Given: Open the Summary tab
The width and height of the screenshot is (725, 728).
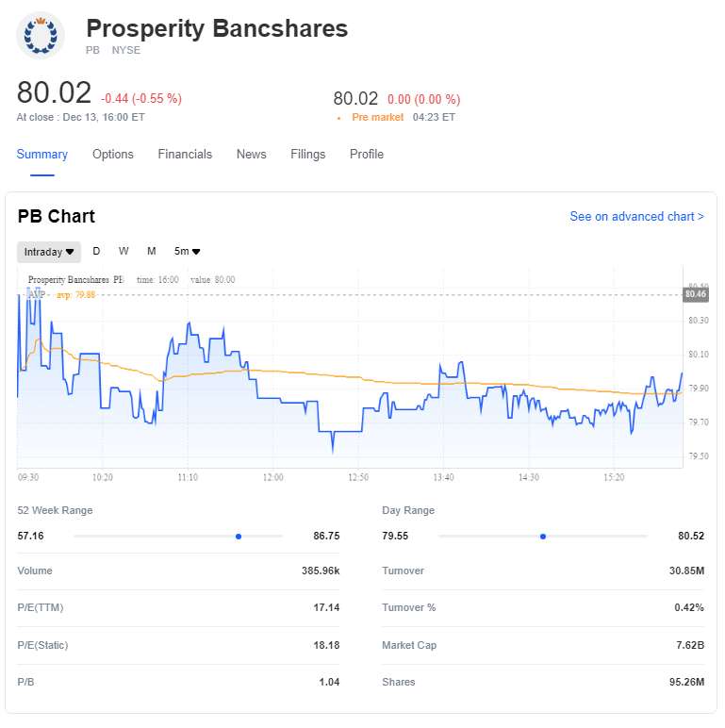Looking at the screenshot, I should click(x=42, y=155).
